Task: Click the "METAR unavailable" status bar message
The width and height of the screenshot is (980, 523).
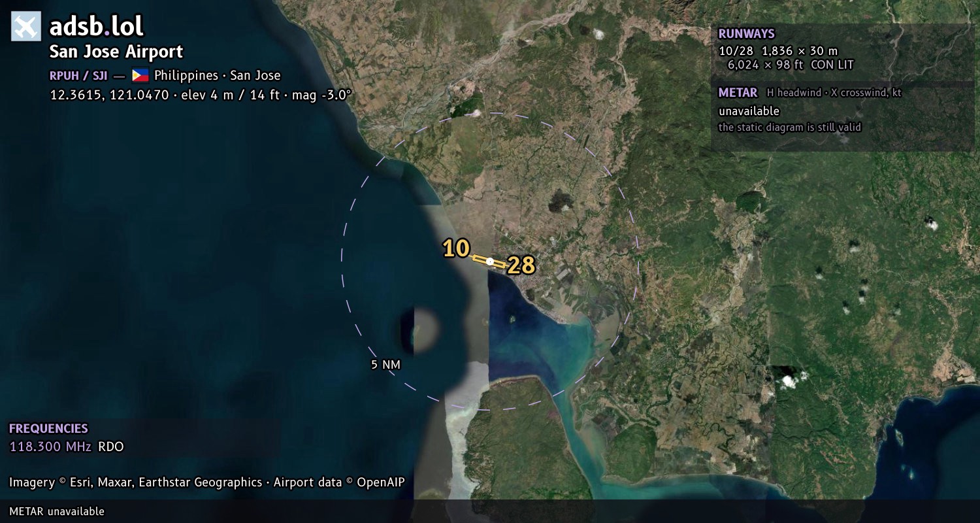Action: click(x=57, y=511)
